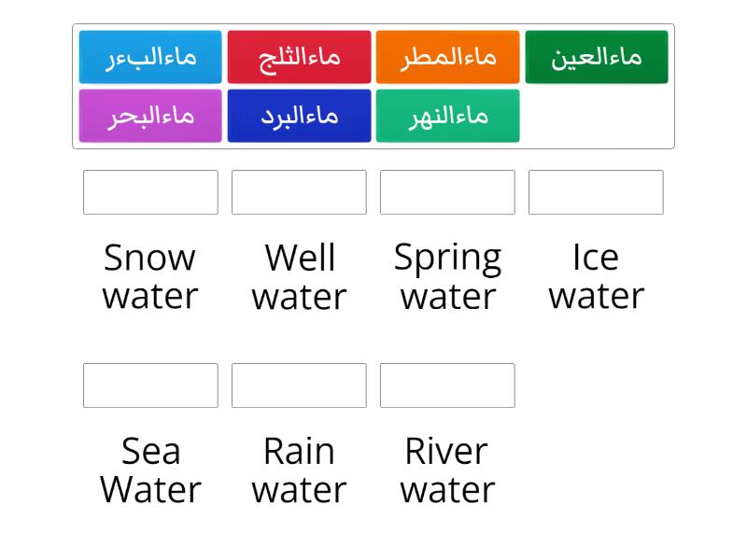
Task: Click the empty answer box above Spring water
Action: (x=448, y=192)
